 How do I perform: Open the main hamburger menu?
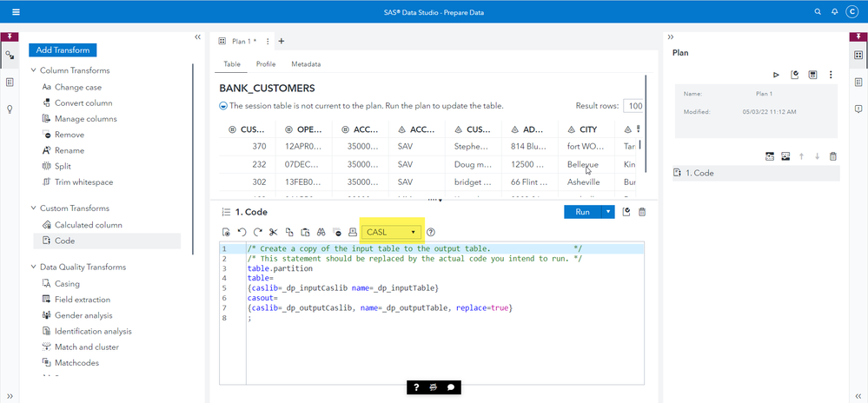pos(16,12)
